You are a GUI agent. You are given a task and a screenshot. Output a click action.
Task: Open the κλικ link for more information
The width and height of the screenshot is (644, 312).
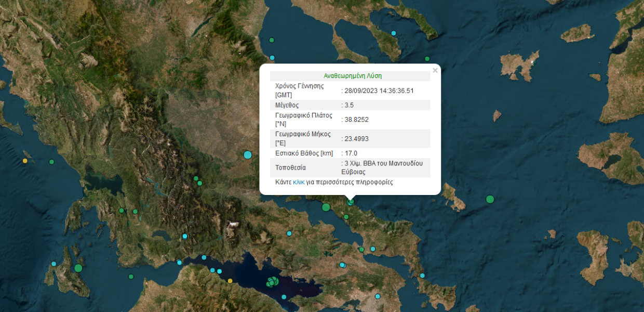coord(299,183)
